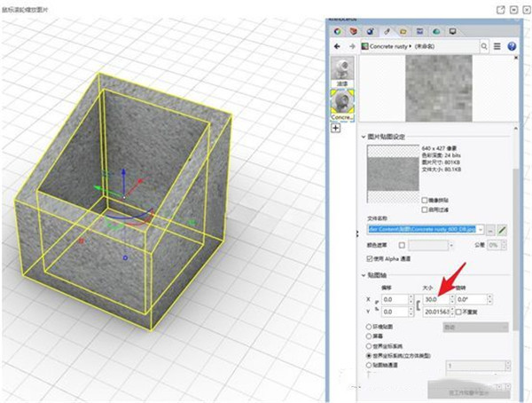Image resolution: width=532 pixels, height=403 pixels.
Task: Enable the filter checkbox below mirror tiling
Action: click(425, 209)
